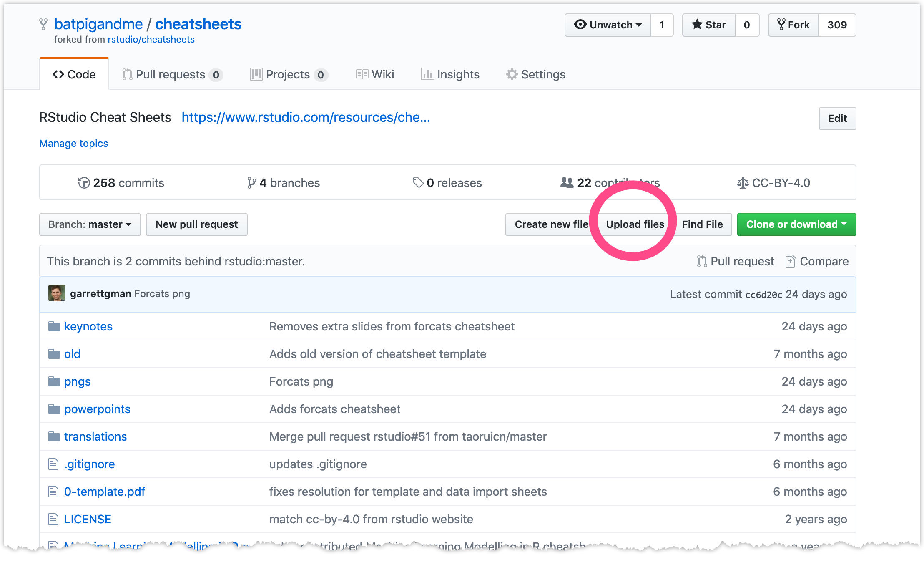Click the contributors people icon

[566, 182]
